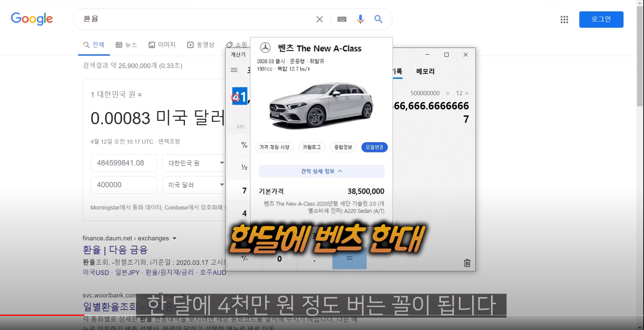Open the 호주AUD sitelink
Image resolution: width=644 pixels, height=330 pixels.
point(213,272)
